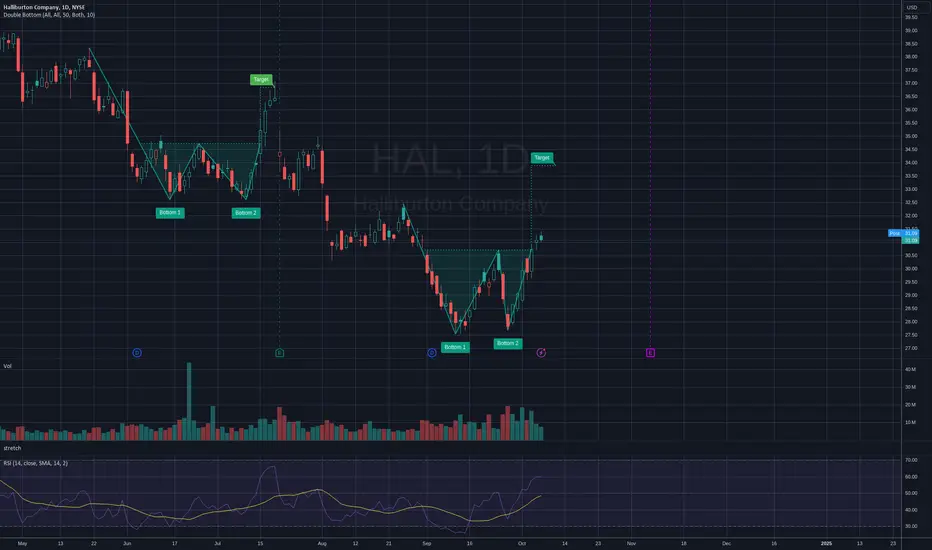
Task: Click the 40 M volume axis value
Action: (910, 369)
